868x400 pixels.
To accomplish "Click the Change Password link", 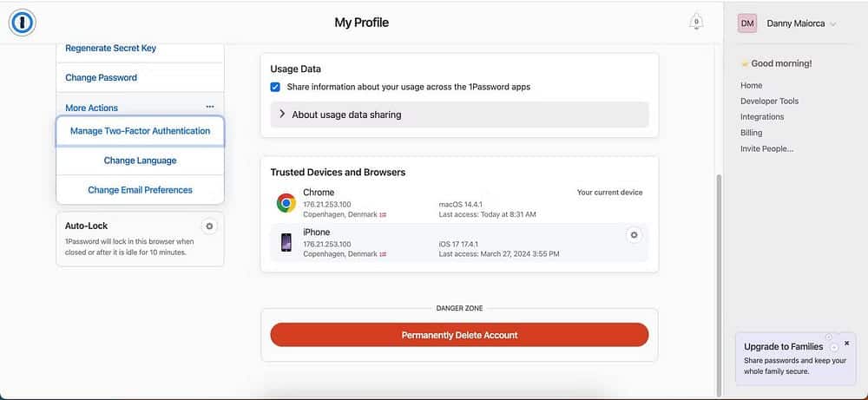I will coord(102,77).
